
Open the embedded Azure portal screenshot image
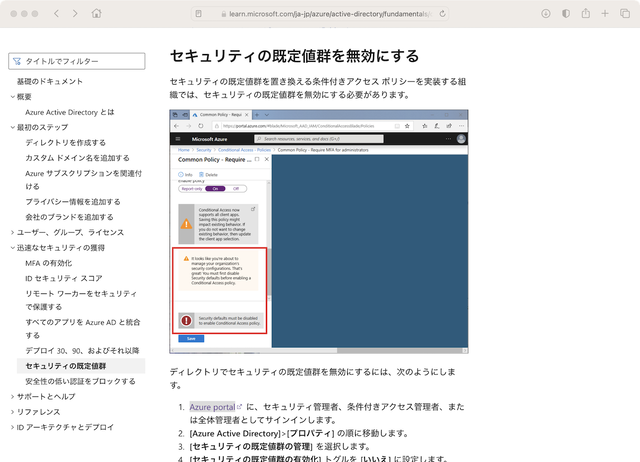319,231
